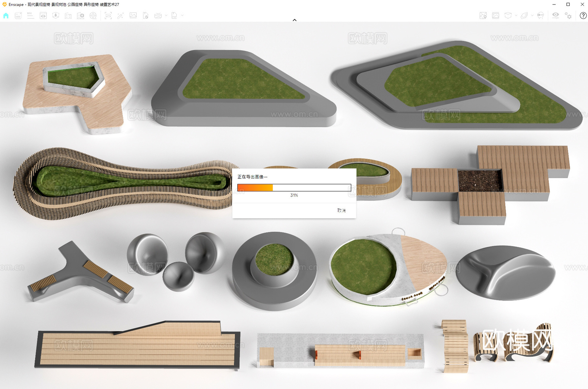Click the batch rendering image icon
This screenshot has height=389, width=588.
(x=133, y=15)
